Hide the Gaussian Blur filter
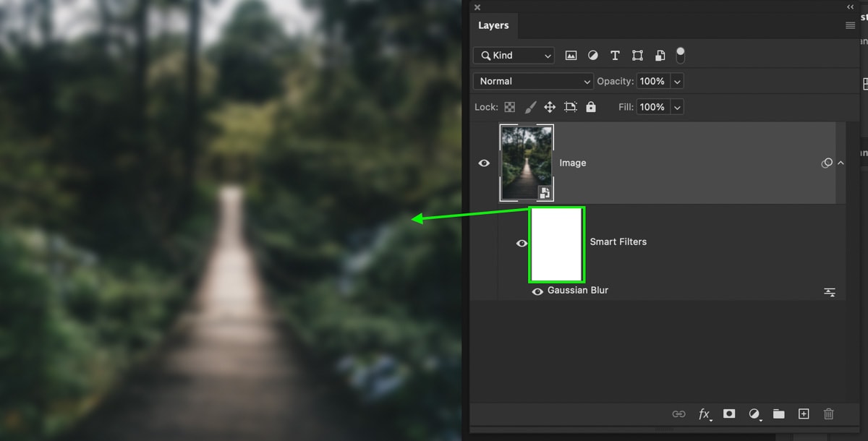 point(537,292)
